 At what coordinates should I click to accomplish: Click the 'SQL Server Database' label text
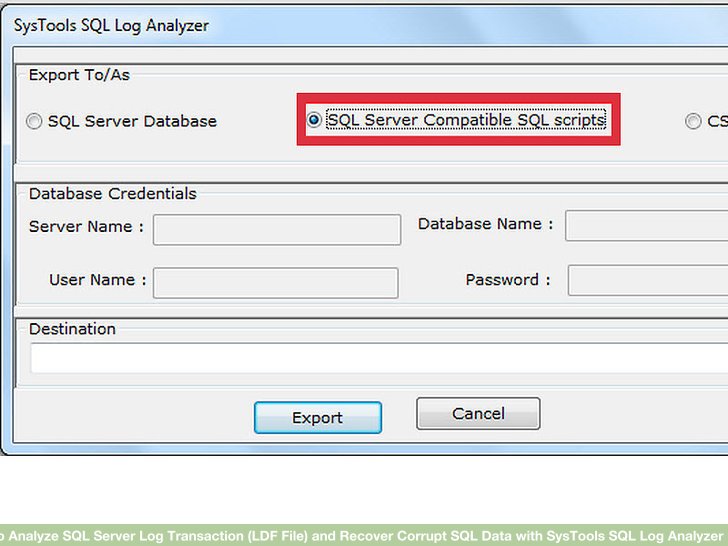click(x=133, y=121)
